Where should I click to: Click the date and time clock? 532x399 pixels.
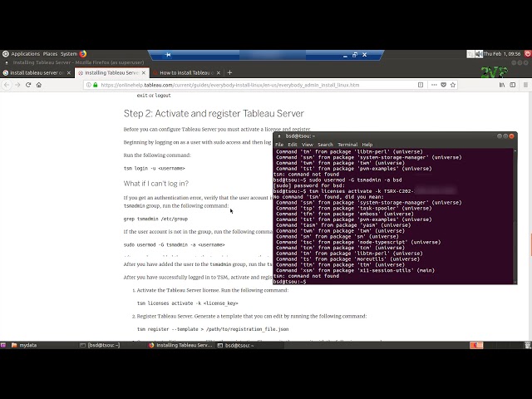pos(502,53)
